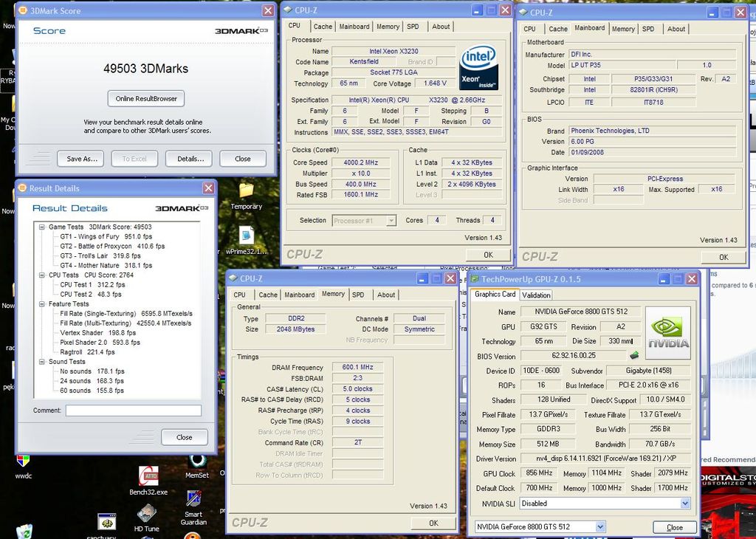Select 60 sounds 155.8 fps row
This screenshot has width=756, height=539.
coord(92,391)
